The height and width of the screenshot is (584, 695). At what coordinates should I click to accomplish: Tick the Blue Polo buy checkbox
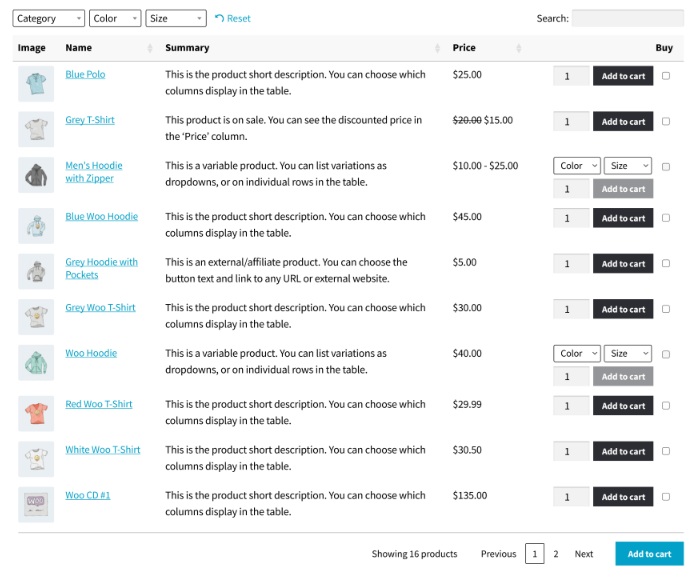coord(666,76)
